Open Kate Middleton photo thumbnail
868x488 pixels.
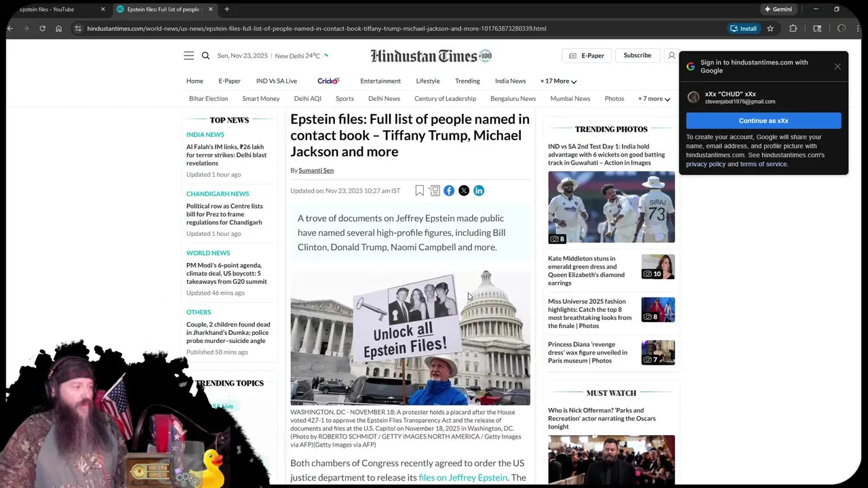click(658, 267)
